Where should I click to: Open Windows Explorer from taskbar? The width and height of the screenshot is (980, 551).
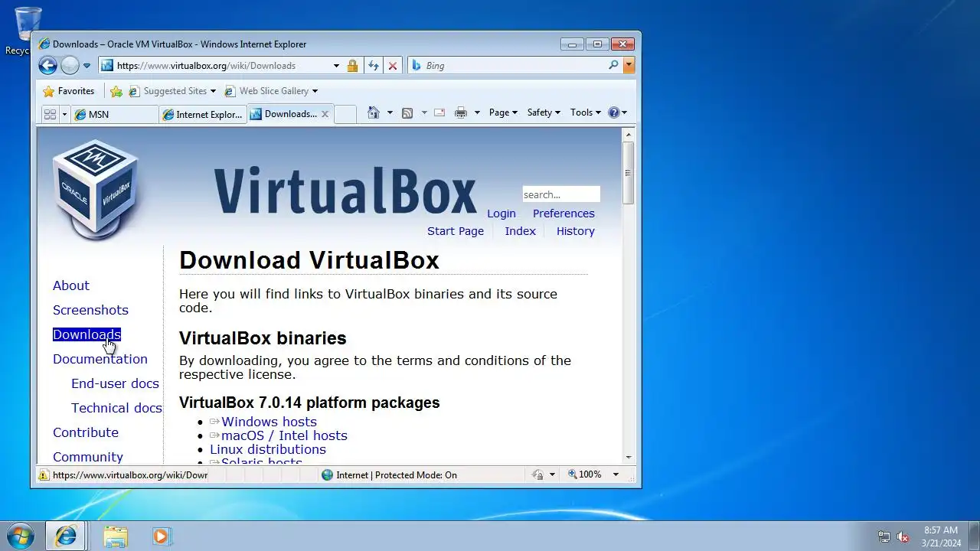click(x=116, y=536)
